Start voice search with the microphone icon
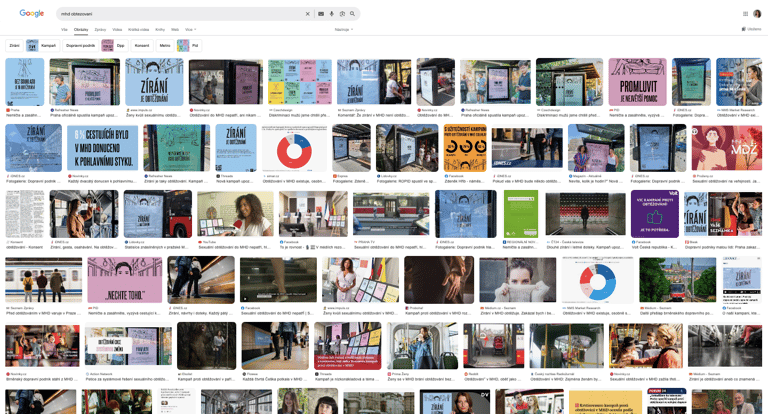The height and width of the screenshot is (414, 768). [332, 14]
